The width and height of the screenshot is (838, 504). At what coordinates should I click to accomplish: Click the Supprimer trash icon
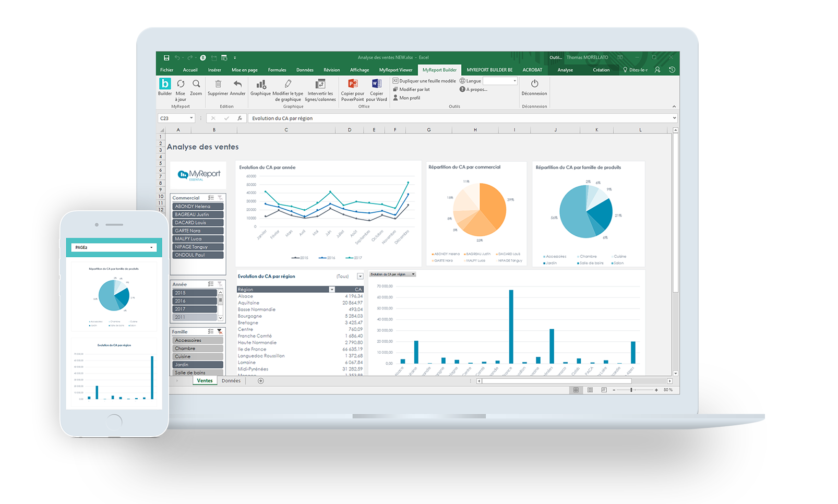tap(218, 83)
